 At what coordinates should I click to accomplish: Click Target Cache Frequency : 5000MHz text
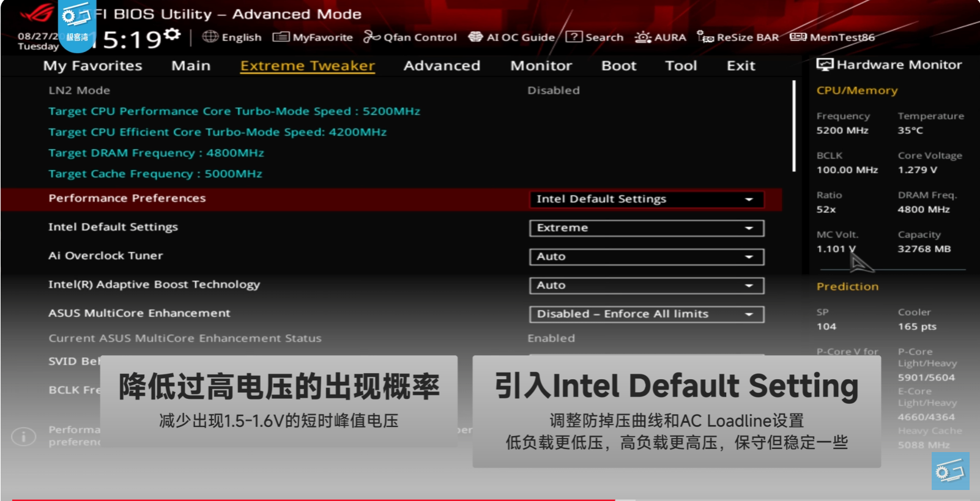pos(155,174)
